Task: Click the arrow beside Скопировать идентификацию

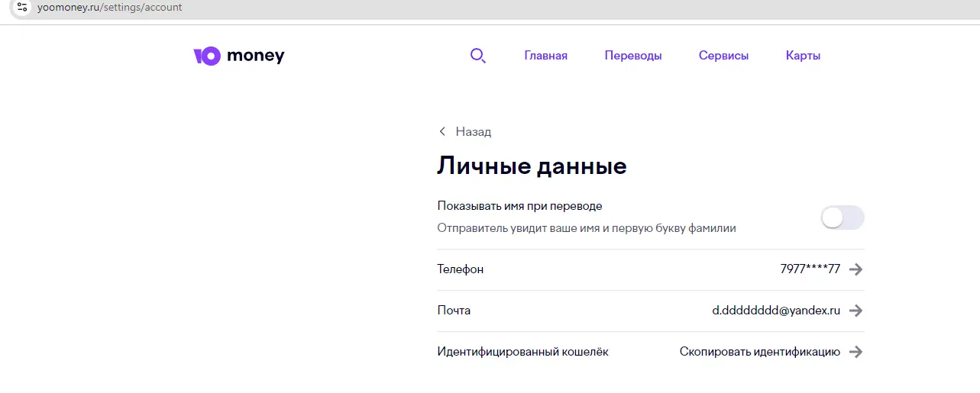Action: tap(856, 352)
